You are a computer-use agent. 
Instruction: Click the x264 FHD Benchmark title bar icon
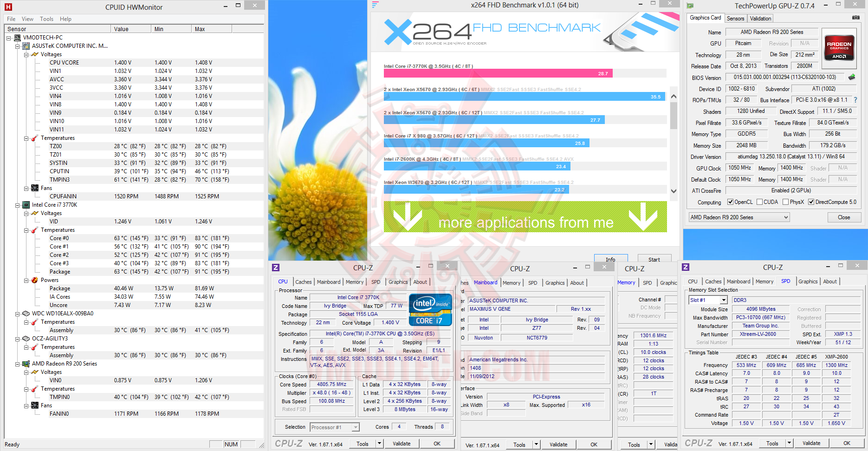tap(376, 5)
